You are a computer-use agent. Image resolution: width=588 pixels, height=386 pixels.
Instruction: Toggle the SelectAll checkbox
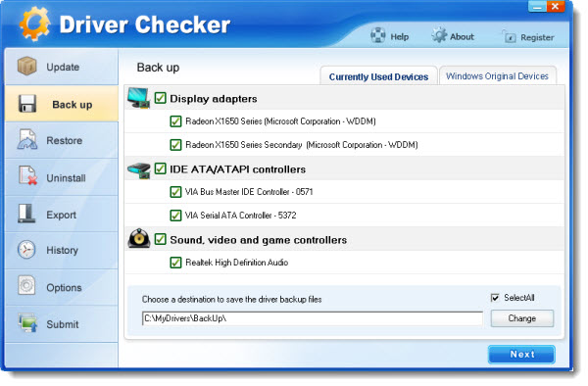[495, 298]
